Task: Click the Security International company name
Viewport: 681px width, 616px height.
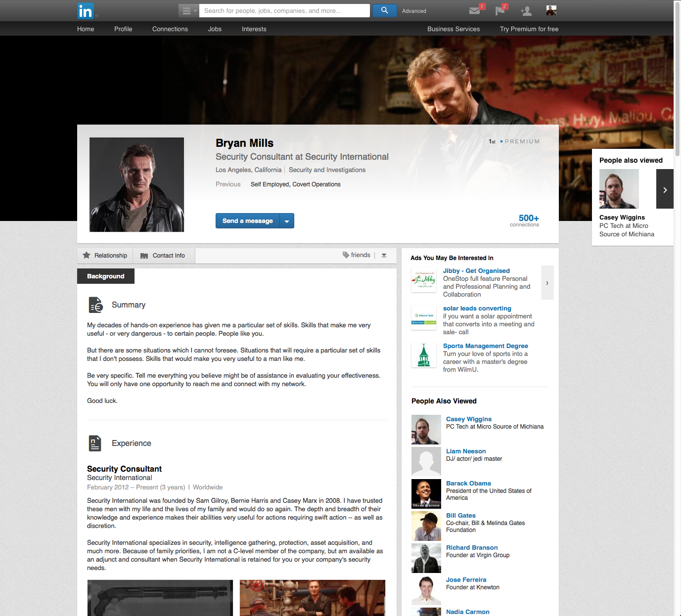Action: click(x=119, y=478)
